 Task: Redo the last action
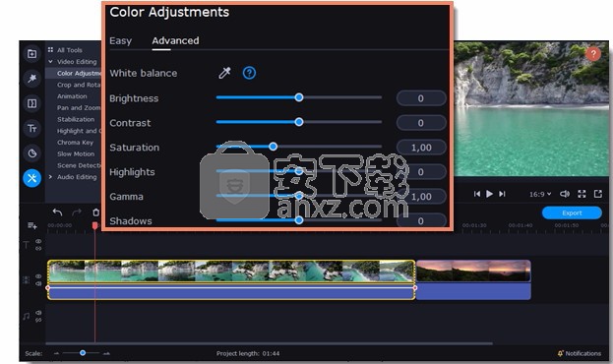(77, 212)
